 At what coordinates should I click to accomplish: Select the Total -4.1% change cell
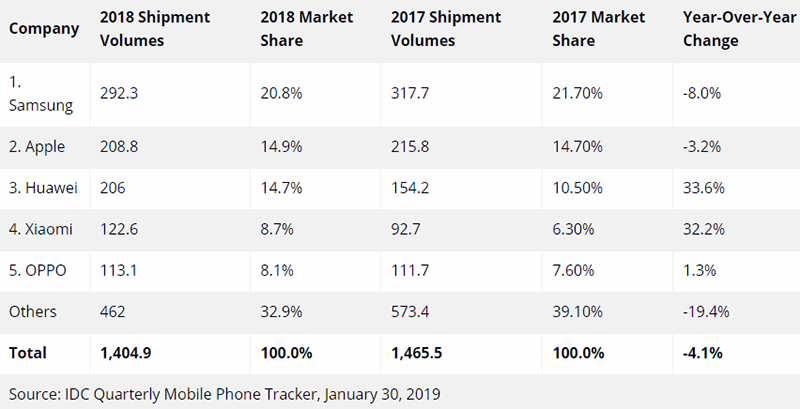(703, 353)
